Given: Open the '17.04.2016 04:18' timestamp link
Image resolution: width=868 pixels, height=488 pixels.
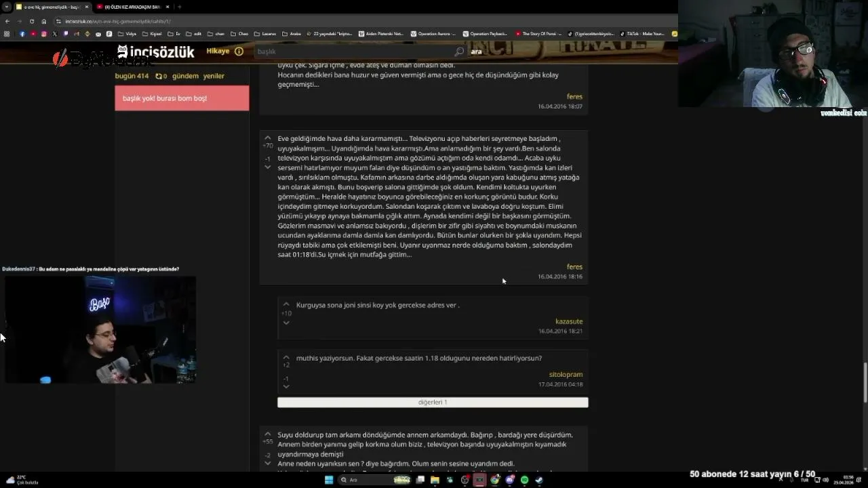Looking at the screenshot, I should point(561,384).
